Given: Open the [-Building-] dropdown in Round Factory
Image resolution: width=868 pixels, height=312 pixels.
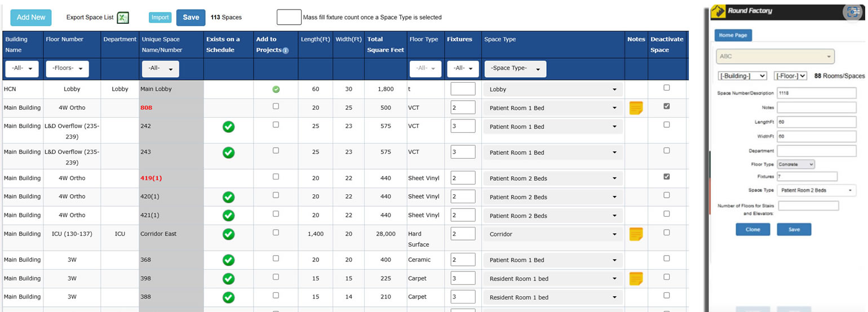Looking at the screenshot, I should [742, 75].
